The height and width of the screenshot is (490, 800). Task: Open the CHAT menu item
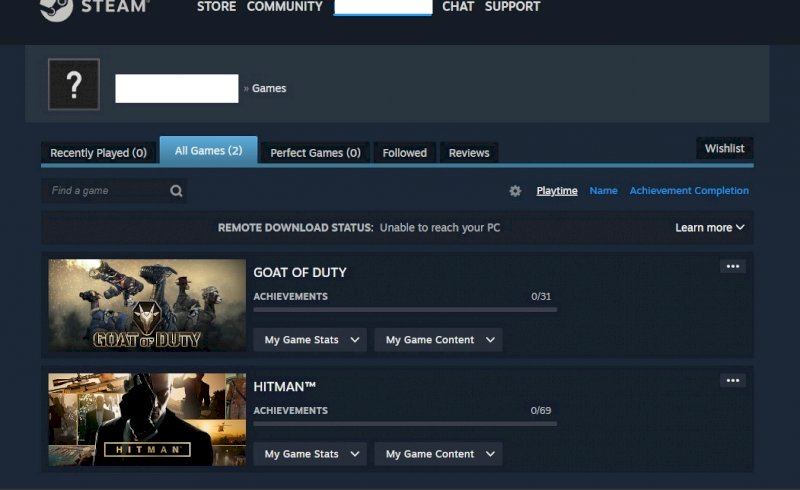458,7
